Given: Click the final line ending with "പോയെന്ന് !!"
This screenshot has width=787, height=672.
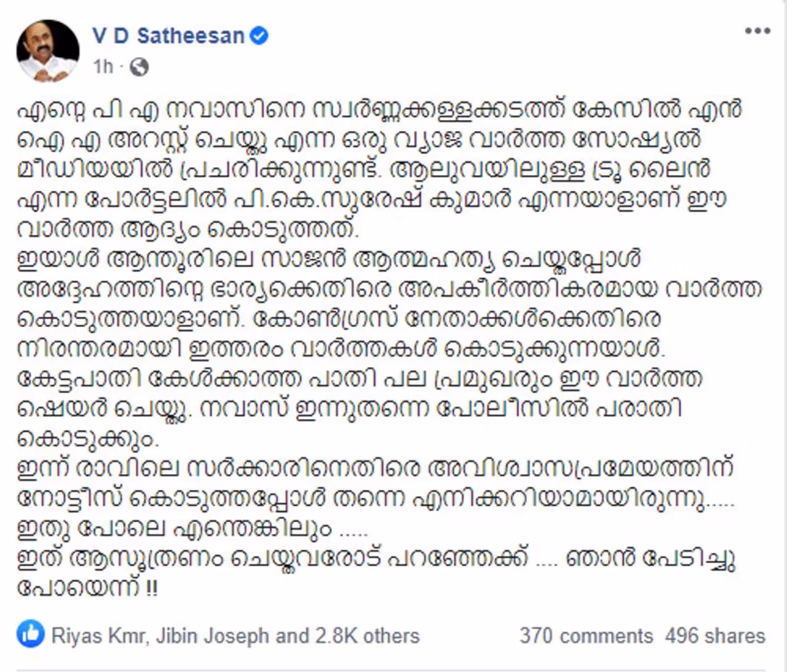Looking at the screenshot, I should [87, 588].
